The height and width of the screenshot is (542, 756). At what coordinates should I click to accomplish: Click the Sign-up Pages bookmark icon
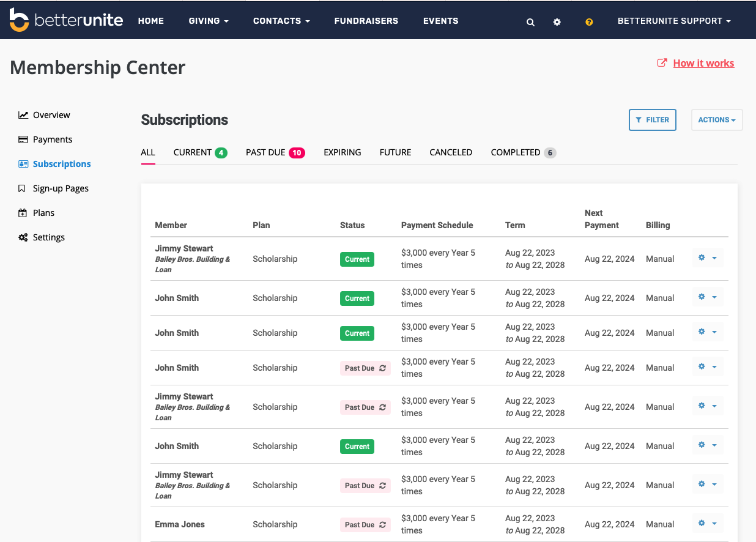coord(23,188)
